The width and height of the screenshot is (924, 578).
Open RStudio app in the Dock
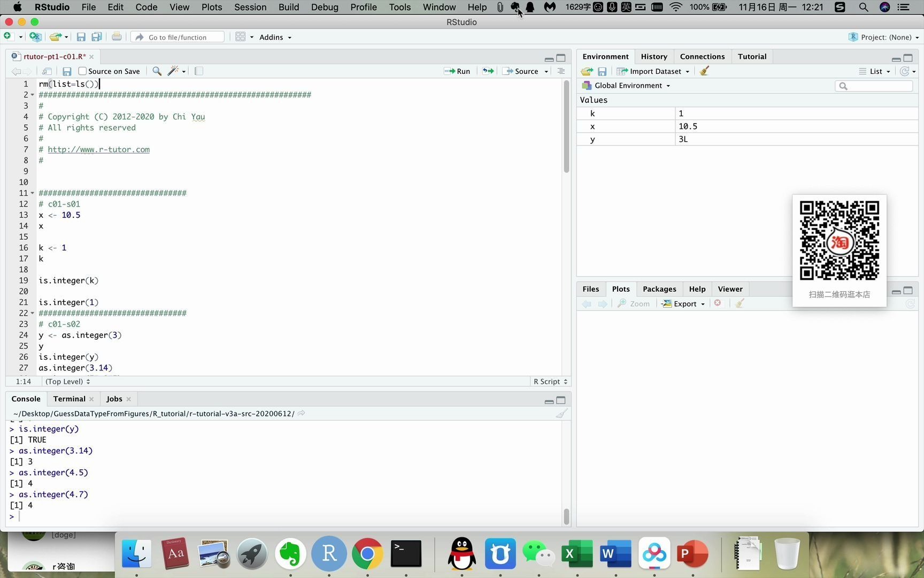(329, 553)
